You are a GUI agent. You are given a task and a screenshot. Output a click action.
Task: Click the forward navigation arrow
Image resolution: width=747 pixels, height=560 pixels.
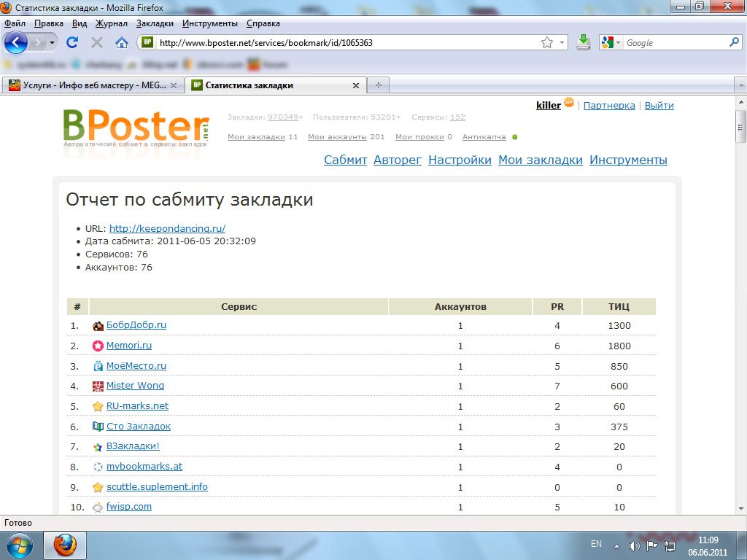[x=36, y=43]
